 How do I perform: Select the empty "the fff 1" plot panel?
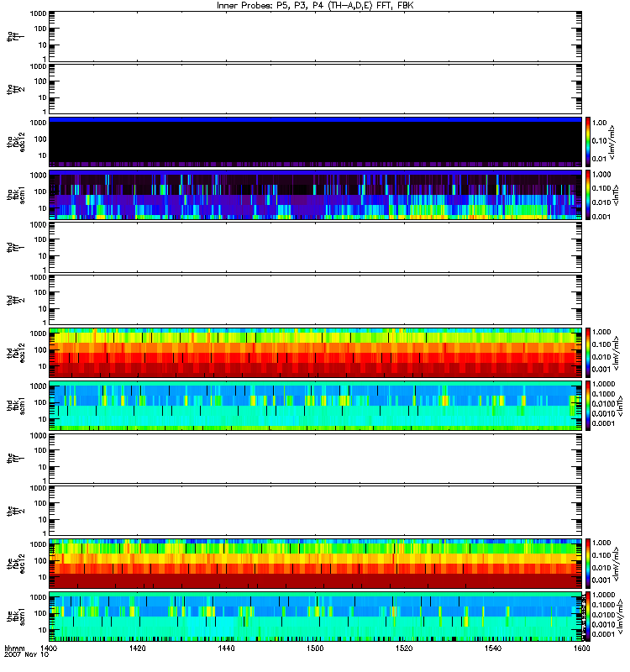tap(316, 458)
